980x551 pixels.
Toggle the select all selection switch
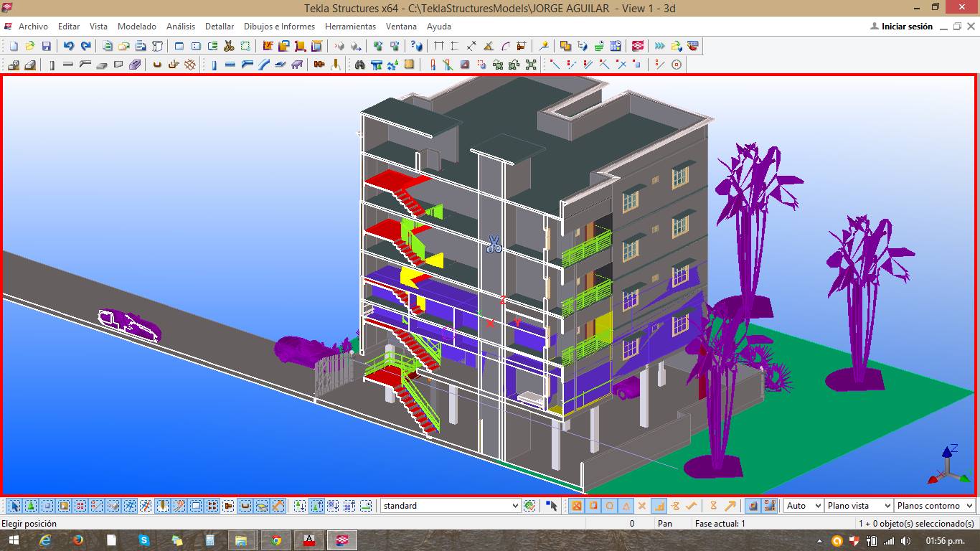point(14,506)
